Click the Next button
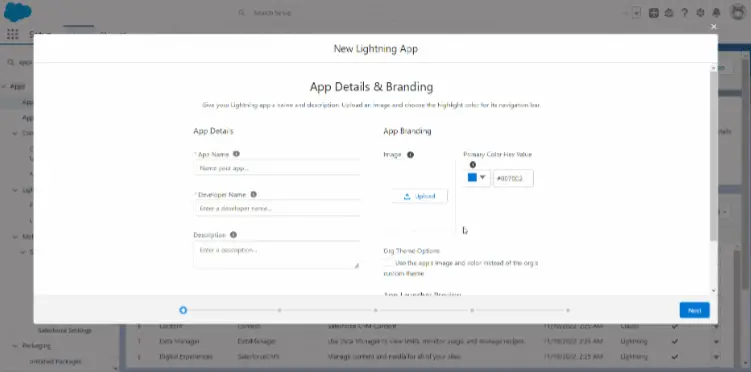 694,310
